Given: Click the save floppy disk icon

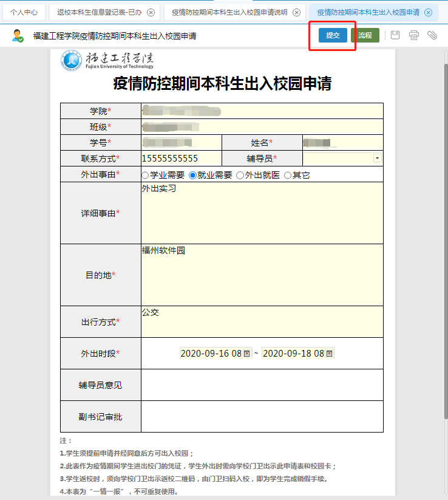Looking at the screenshot, I should 395,35.
